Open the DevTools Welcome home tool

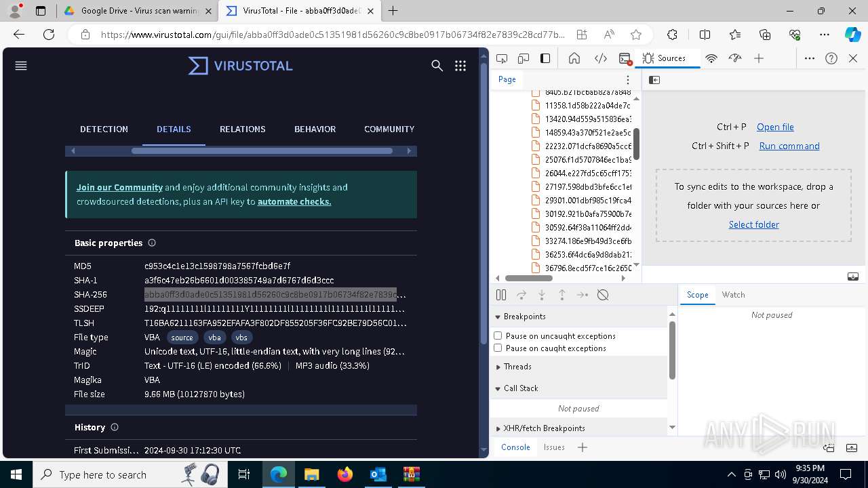click(574, 58)
